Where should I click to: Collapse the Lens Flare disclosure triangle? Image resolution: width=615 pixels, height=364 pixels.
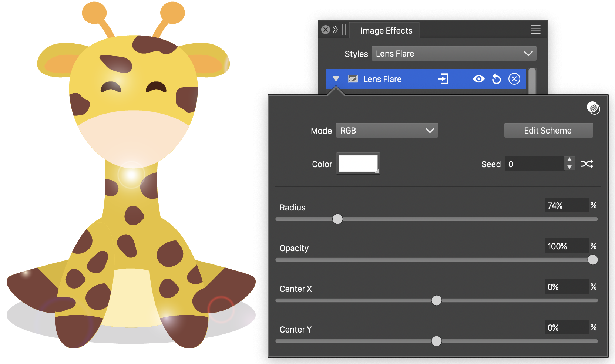tap(336, 79)
